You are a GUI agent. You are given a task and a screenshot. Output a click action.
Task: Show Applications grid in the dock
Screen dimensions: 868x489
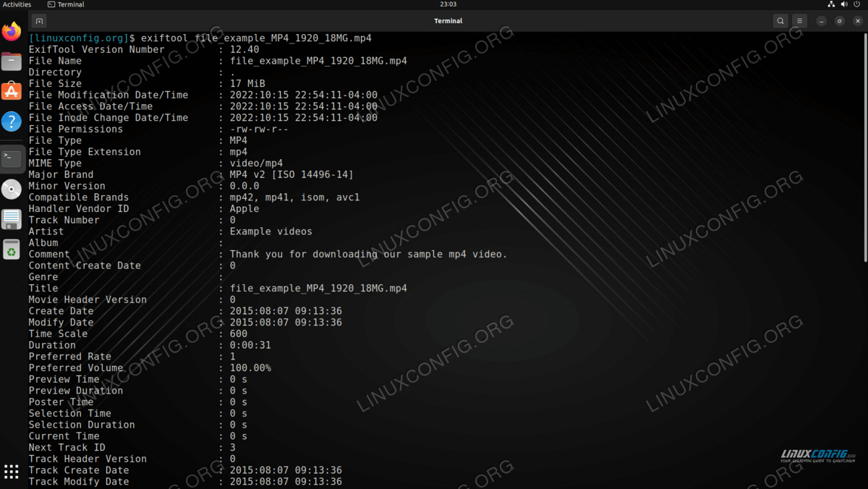click(12, 472)
